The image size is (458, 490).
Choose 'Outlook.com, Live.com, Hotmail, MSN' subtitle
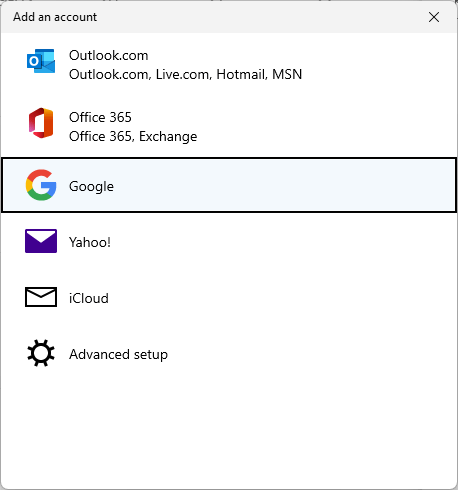pyautogui.click(x=185, y=74)
